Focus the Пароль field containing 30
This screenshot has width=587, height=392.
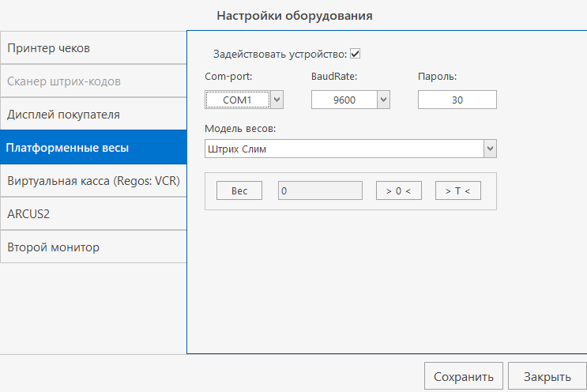457,100
